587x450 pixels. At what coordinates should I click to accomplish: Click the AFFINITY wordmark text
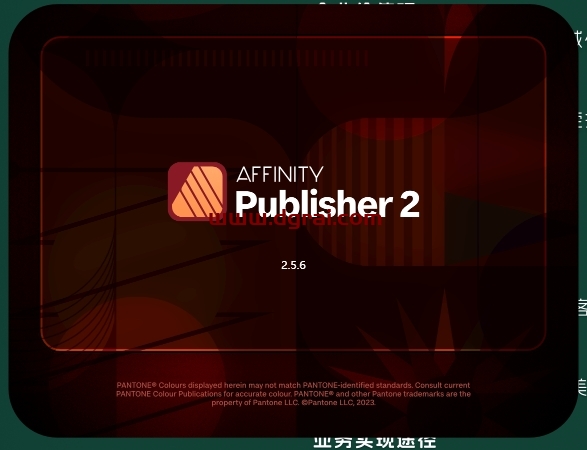coord(279,174)
